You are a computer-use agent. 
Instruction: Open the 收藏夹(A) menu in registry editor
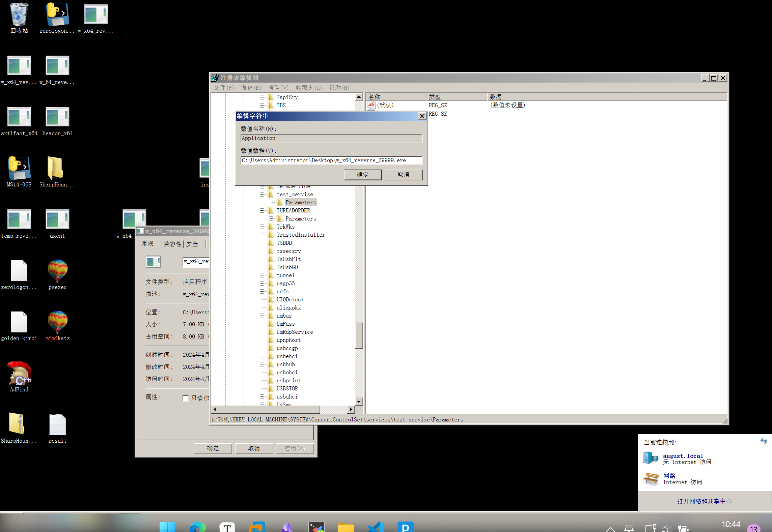click(309, 88)
